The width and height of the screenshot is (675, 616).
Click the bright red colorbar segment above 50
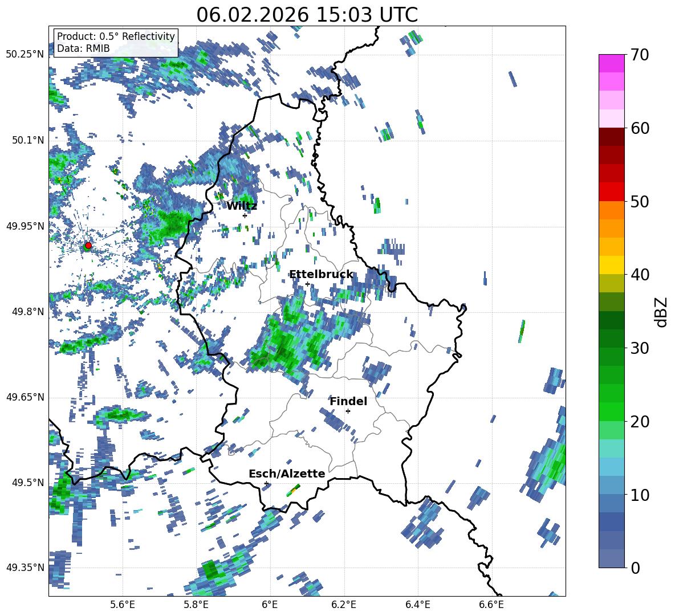click(611, 191)
